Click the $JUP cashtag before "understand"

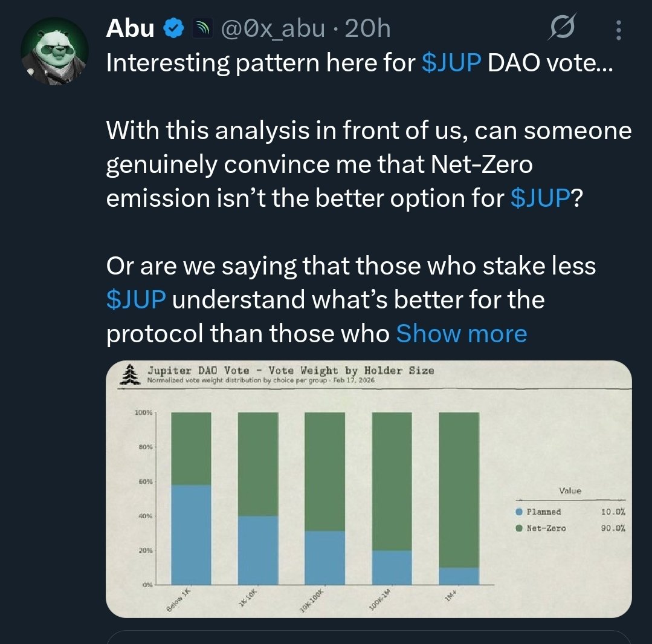point(136,300)
